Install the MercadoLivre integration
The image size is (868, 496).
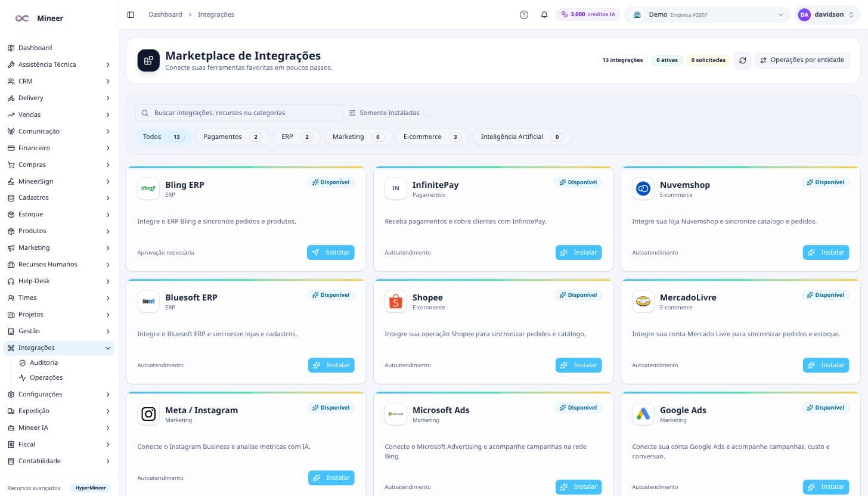tap(826, 365)
